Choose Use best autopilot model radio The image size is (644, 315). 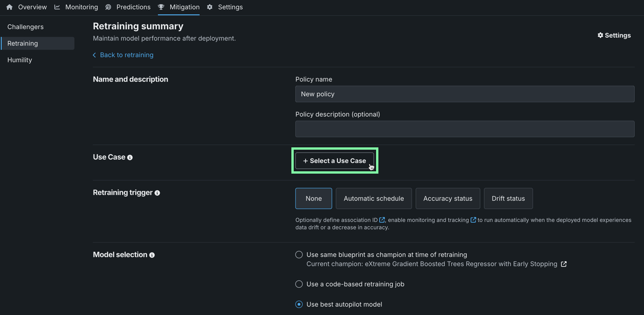[x=299, y=304]
